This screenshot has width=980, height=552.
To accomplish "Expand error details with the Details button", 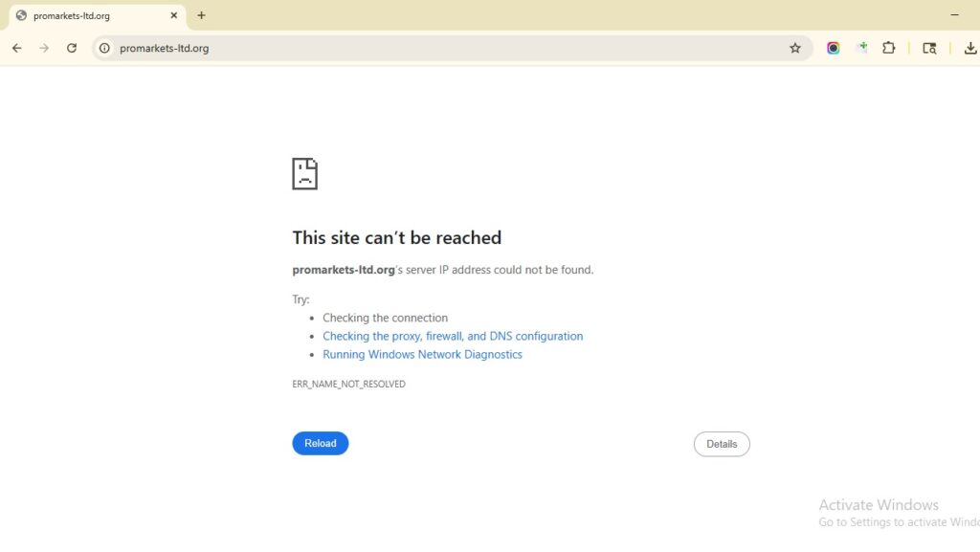I will 722,443.
